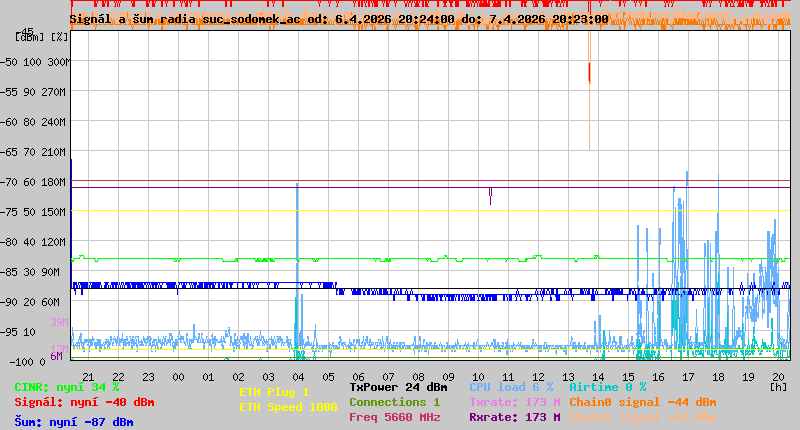Image resolution: width=800 pixels, height=430 pixels.
Task: Click the 'CPU load 6 %' legend label
Action: click(x=511, y=388)
